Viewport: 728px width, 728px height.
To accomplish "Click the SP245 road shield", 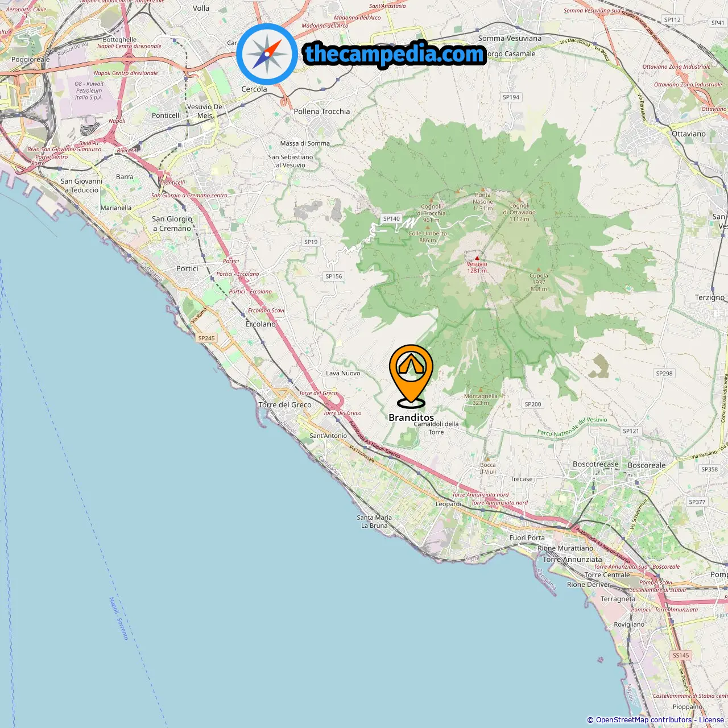I will (x=206, y=338).
